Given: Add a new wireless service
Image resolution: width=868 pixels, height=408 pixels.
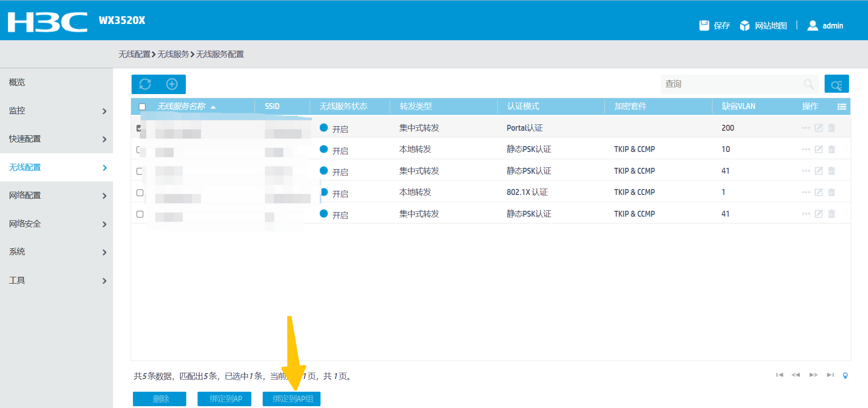Looking at the screenshot, I should click(172, 84).
